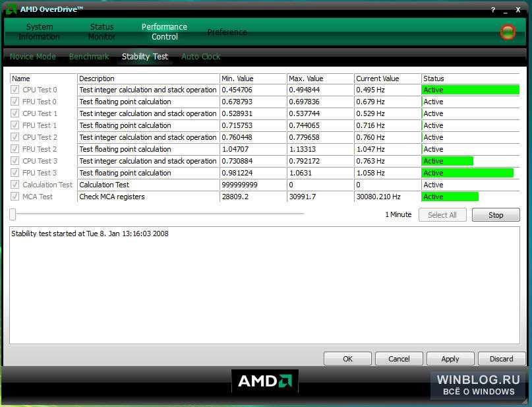Click the Max. Value column header

320,78
